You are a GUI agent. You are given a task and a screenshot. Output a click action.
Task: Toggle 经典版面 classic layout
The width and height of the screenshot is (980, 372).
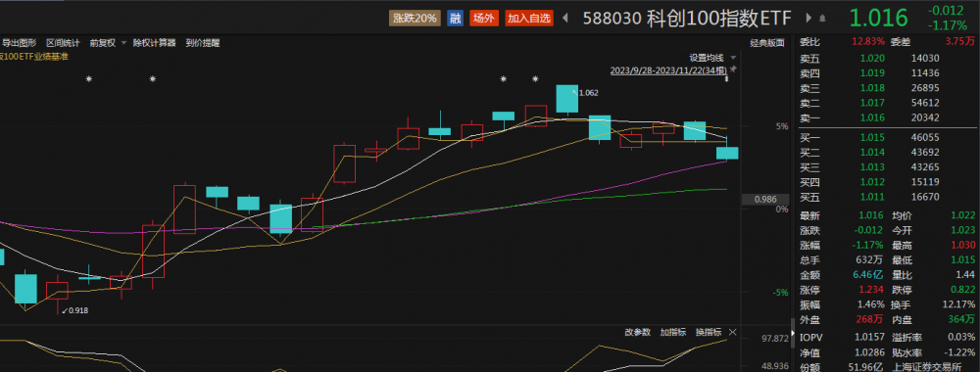(x=767, y=43)
